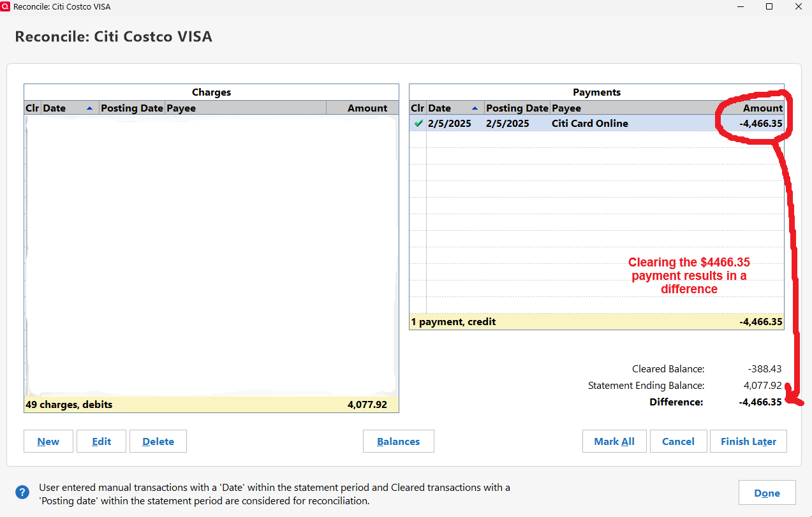Close the Reconcile window
Viewport: 812px width, 517px height.
pos(799,6)
